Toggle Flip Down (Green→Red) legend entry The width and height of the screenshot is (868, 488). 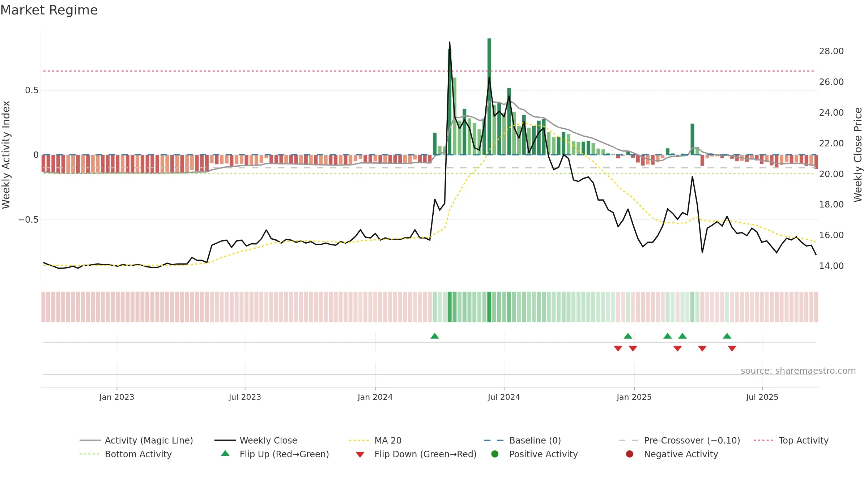point(416,454)
